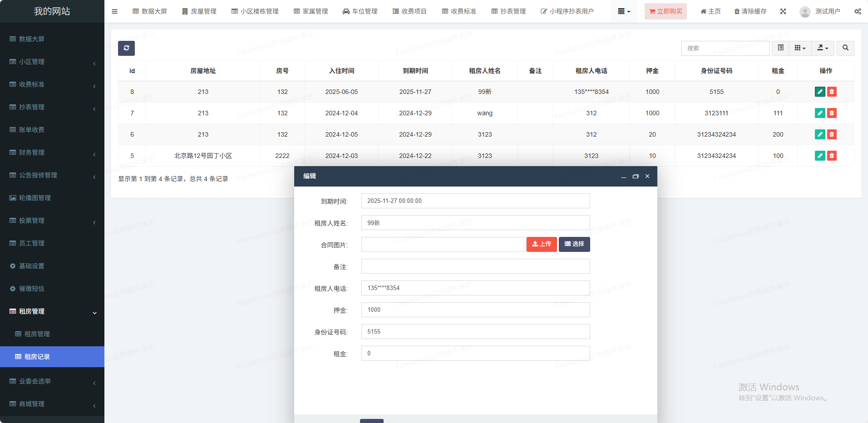868x423 pixels.
Task: Select 账单收费 in the sidebar
Action: [x=32, y=130]
